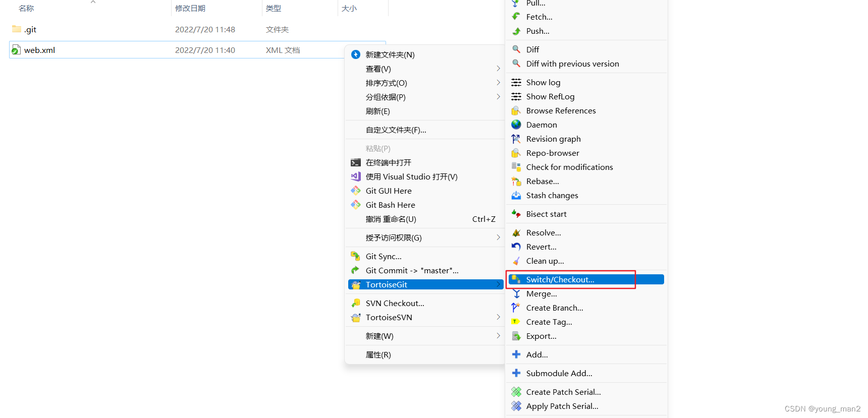
Task: Click the Bisect start icon
Action: click(x=516, y=214)
